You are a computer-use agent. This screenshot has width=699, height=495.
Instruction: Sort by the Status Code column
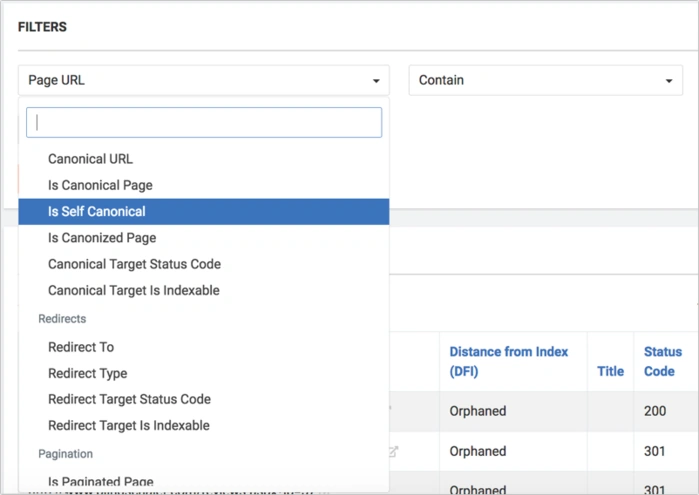tap(662, 361)
